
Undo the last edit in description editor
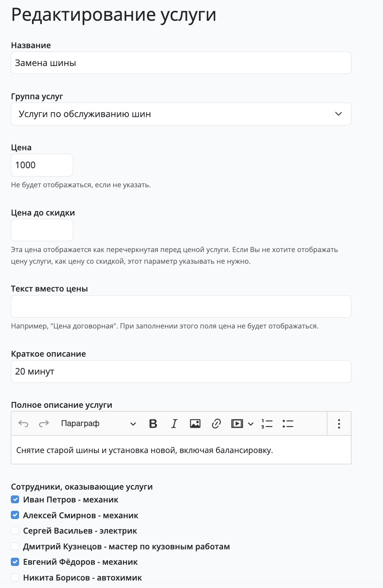click(x=23, y=424)
